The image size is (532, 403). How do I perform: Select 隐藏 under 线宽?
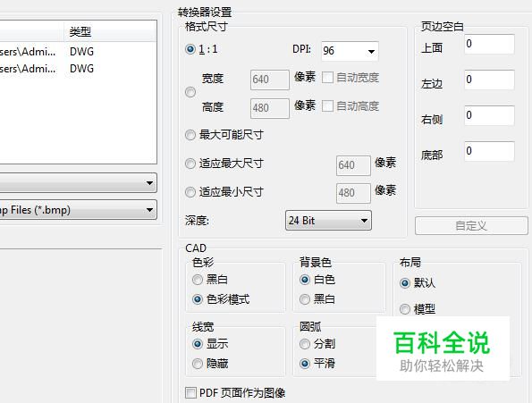click(x=198, y=364)
